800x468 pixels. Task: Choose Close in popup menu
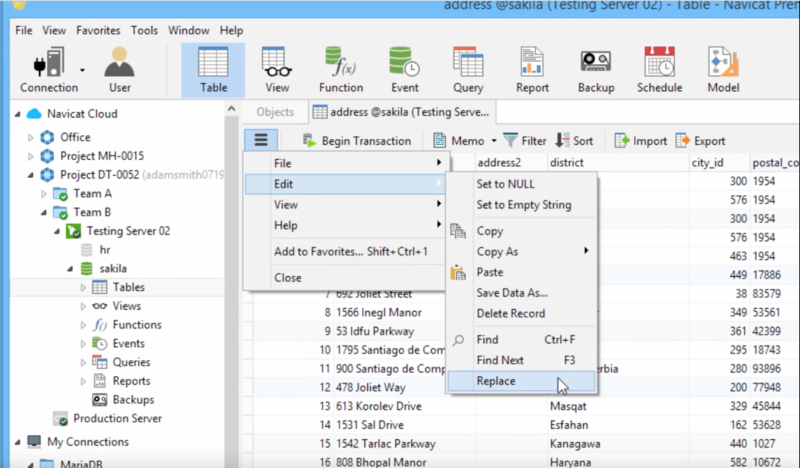point(345,278)
